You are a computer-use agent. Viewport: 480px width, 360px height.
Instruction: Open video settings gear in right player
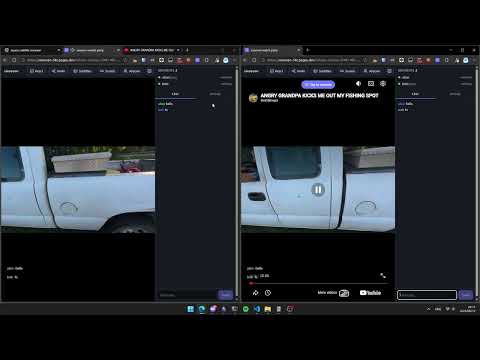[x=383, y=84]
